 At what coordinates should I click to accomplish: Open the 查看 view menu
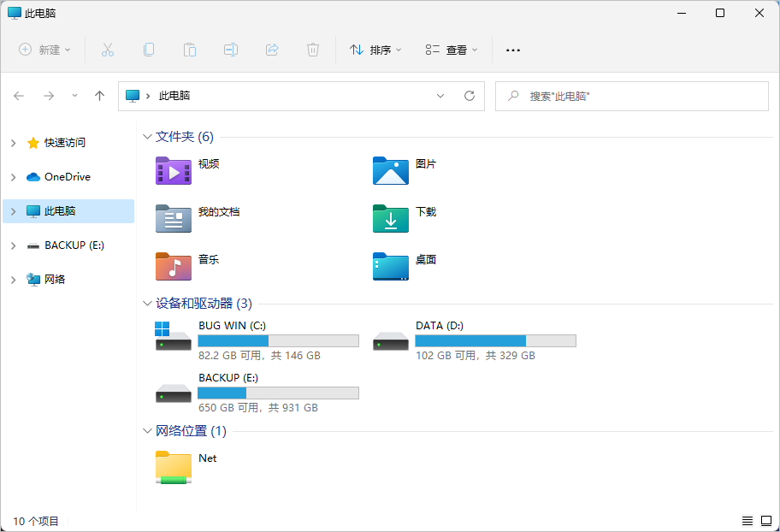coord(452,50)
